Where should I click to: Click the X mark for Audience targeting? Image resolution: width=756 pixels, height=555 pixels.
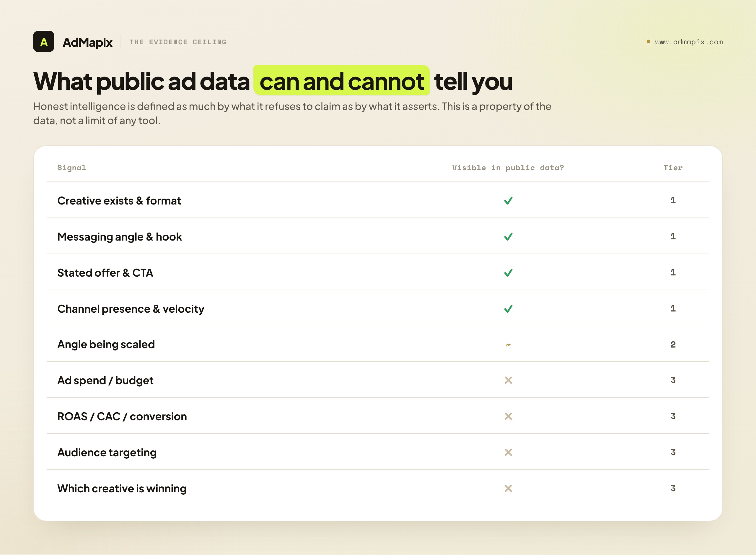click(508, 452)
